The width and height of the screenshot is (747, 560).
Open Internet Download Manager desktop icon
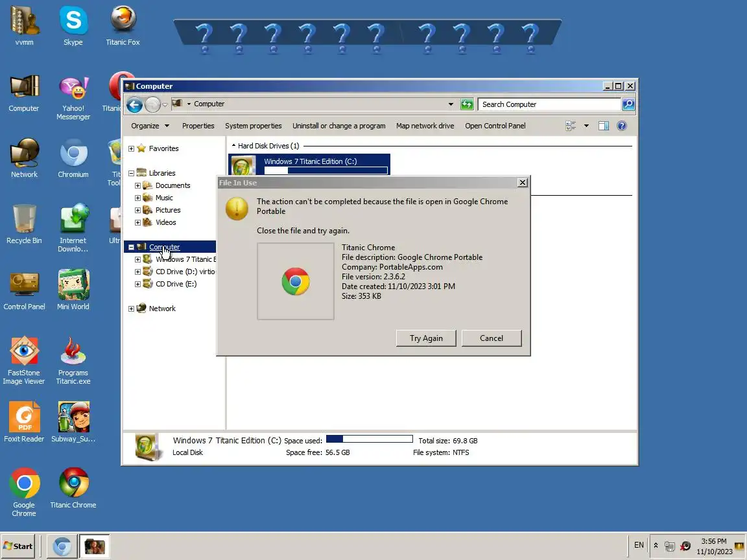(x=73, y=229)
